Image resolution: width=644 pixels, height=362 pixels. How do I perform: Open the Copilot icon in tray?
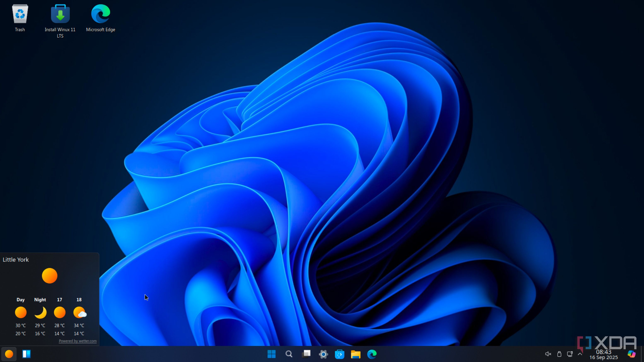(632, 354)
